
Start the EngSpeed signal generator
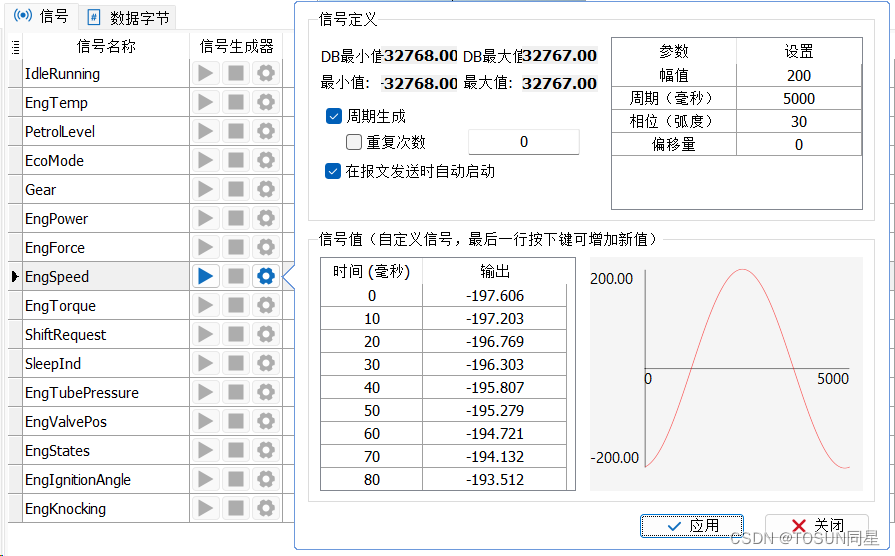pos(205,277)
